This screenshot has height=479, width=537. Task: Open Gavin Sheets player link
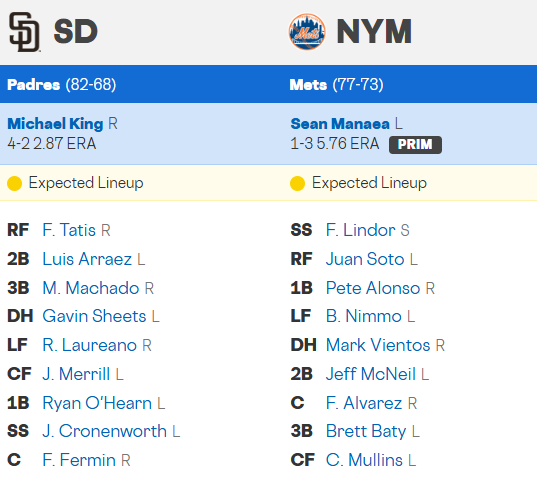pyautogui.click(x=95, y=316)
